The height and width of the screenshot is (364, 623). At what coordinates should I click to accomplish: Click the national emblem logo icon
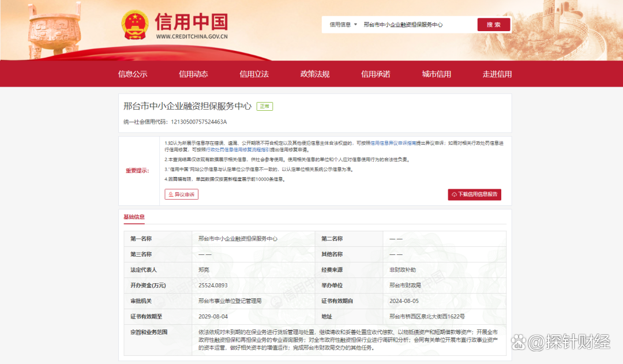point(135,25)
